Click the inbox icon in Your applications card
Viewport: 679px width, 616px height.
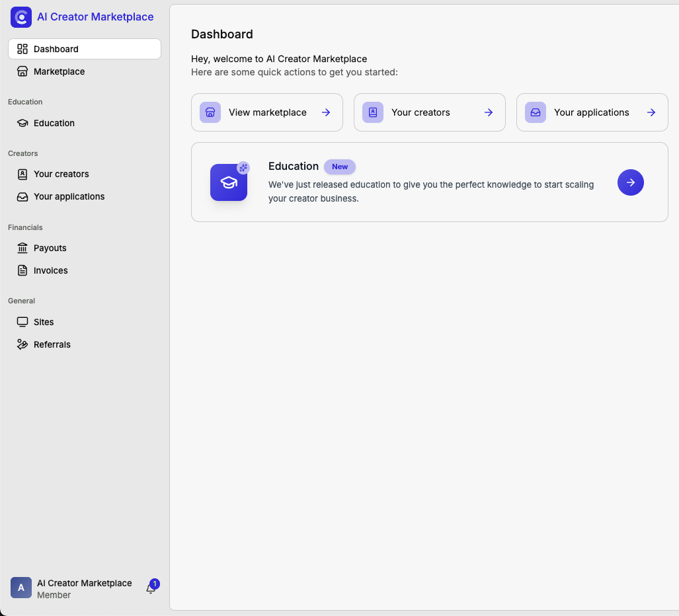pyautogui.click(x=536, y=112)
